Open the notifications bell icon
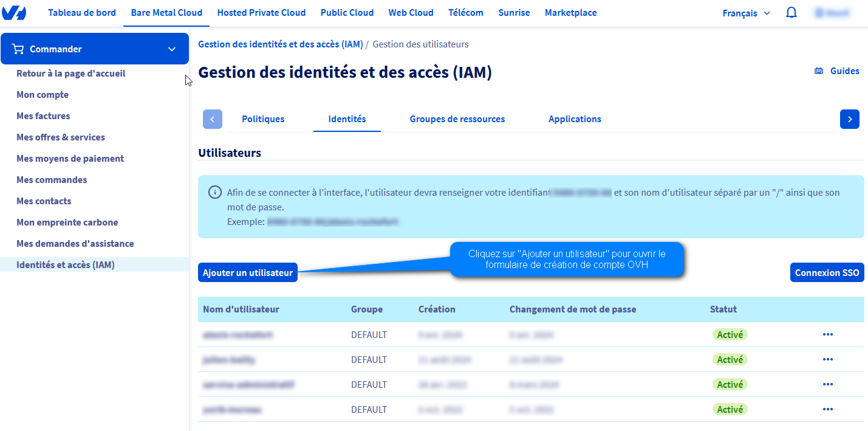The width and height of the screenshot is (868, 431). click(x=791, y=13)
